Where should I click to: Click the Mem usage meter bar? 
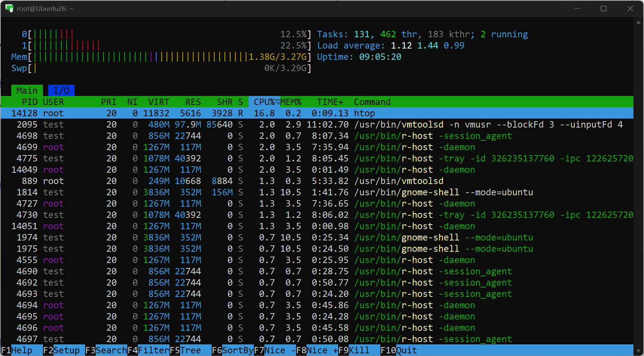coord(161,57)
